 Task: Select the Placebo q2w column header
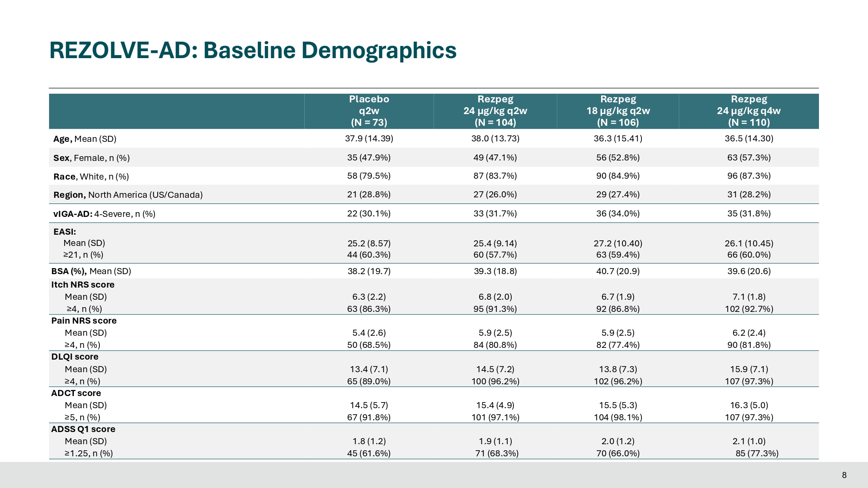click(x=369, y=111)
